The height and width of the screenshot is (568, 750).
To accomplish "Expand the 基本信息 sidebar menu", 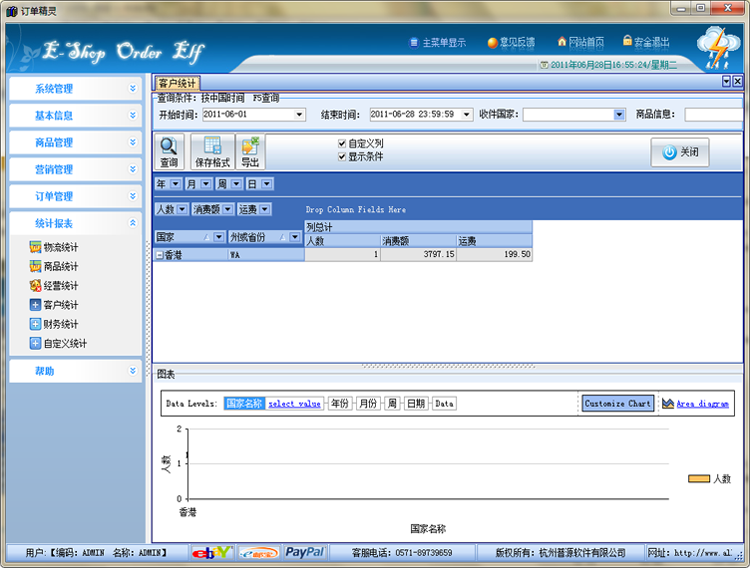I will coord(76,115).
